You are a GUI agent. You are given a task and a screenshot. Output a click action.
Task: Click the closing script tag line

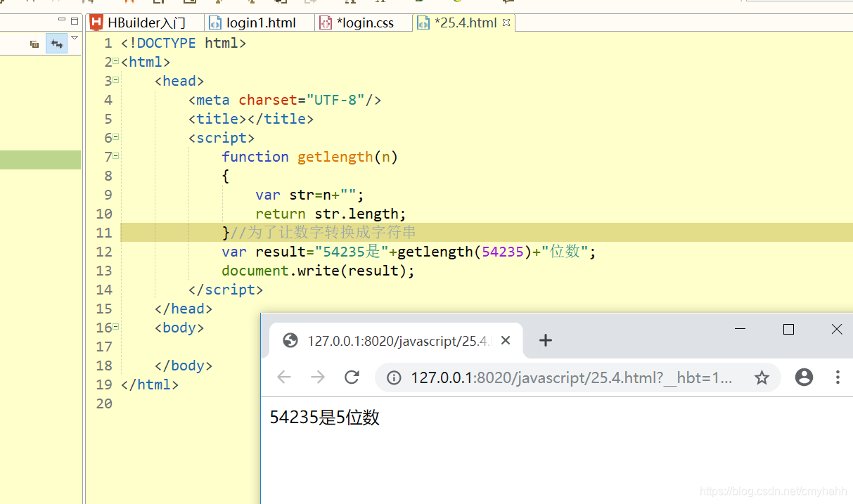tap(226, 290)
